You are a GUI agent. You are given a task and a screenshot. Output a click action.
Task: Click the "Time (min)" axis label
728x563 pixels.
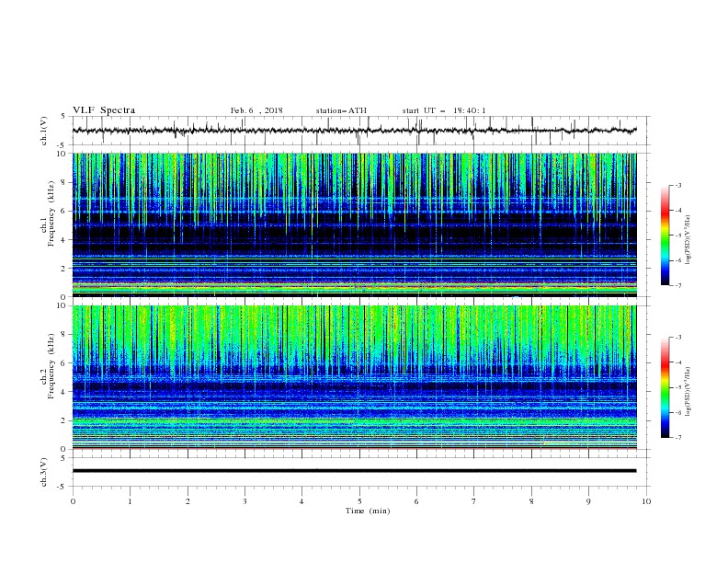pyautogui.click(x=368, y=511)
